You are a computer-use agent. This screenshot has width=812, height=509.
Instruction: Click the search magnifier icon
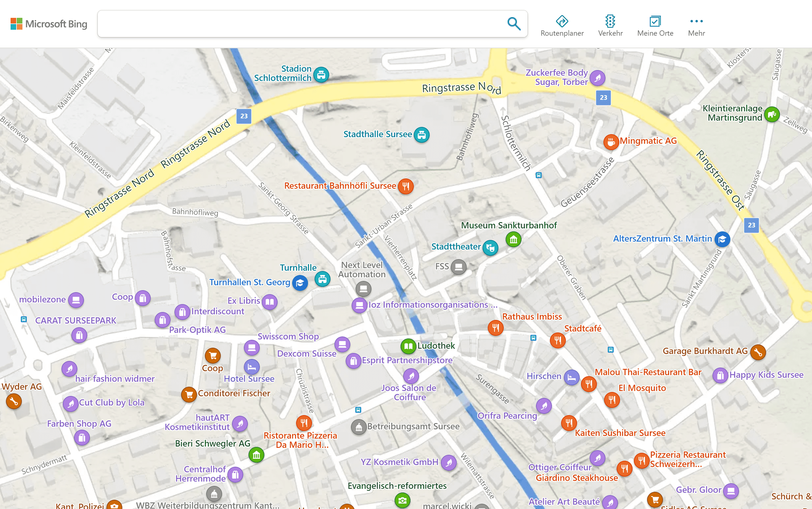[x=514, y=23]
